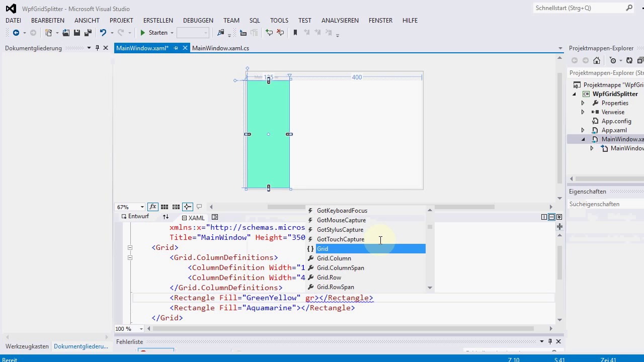This screenshot has width=644, height=362.
Task: Pin the MainWindow.xaml tab
Action: (176, 48)
